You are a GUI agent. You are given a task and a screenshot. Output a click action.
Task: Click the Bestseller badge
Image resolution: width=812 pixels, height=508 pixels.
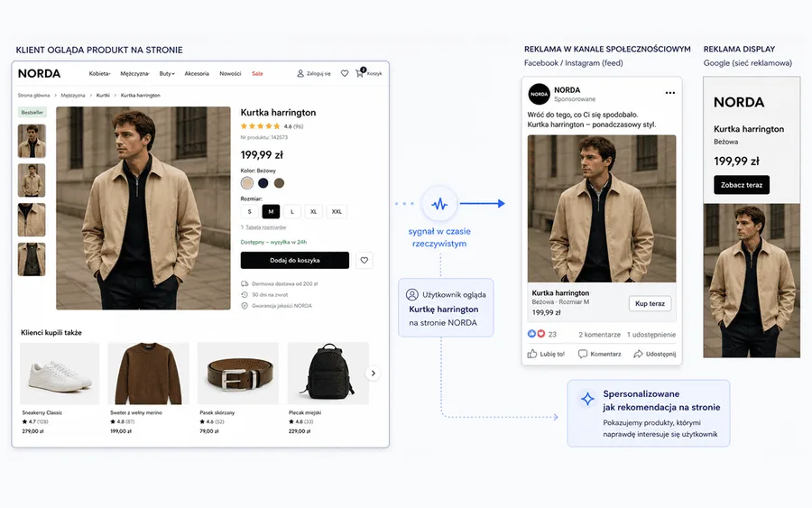click(32, 113)
